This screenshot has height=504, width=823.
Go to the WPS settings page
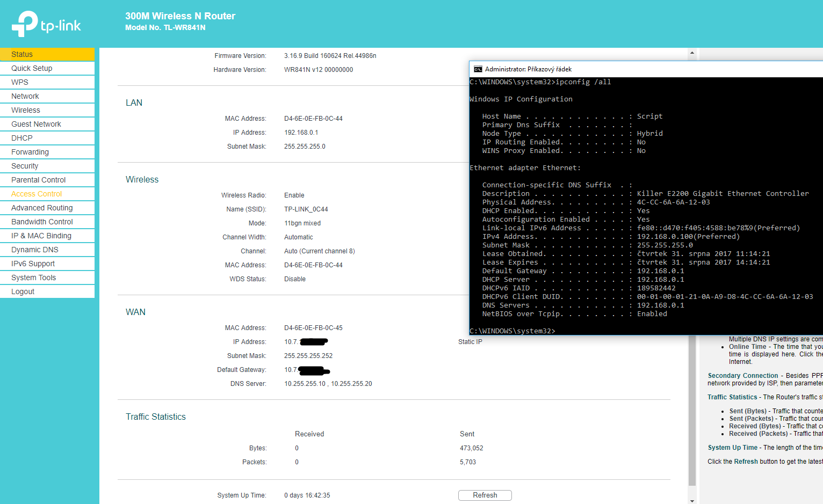(20, 82)
